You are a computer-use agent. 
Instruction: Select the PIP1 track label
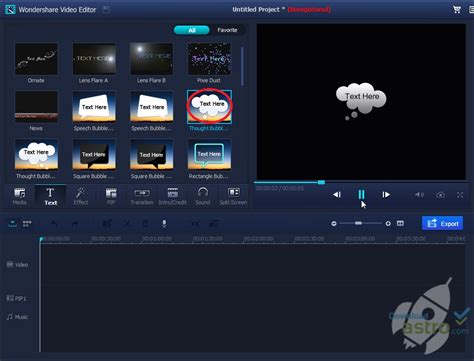[16, 298]
